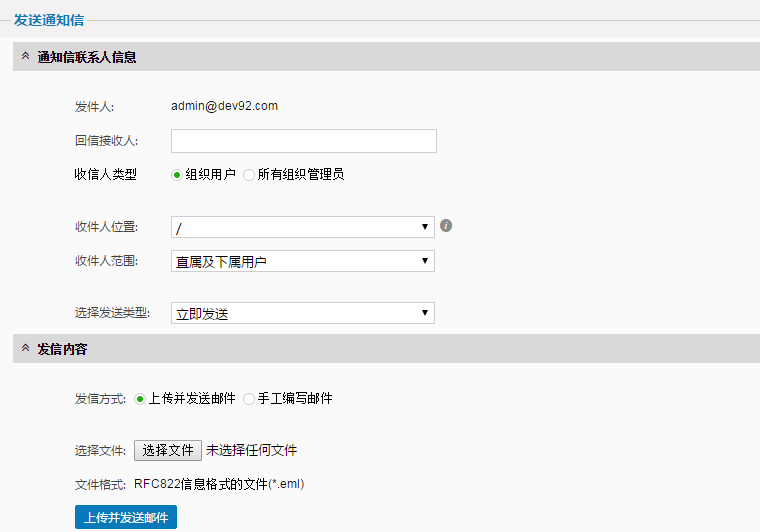The width and height of the screenshot is (760, 532).
Task: Select the 组织用户 radio button
Action: [177, 175]
